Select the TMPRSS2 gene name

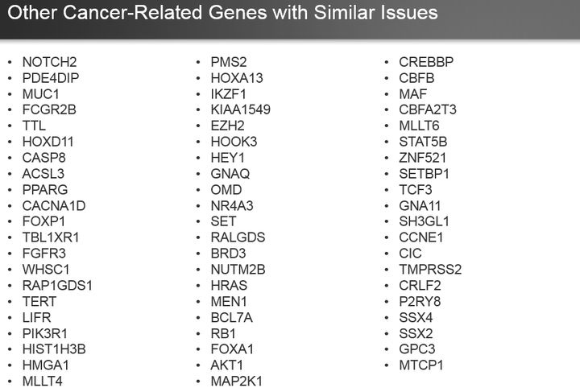[x=430, y=270]
